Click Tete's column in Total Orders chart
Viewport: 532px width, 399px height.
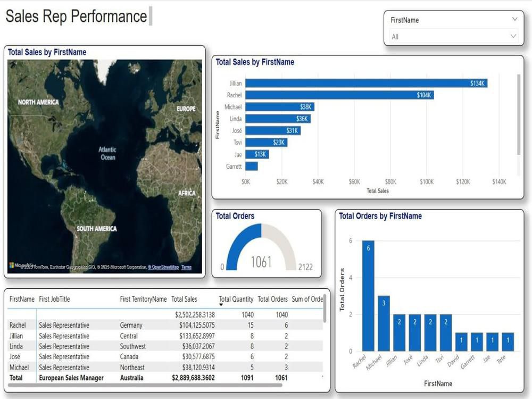[508, 342]
